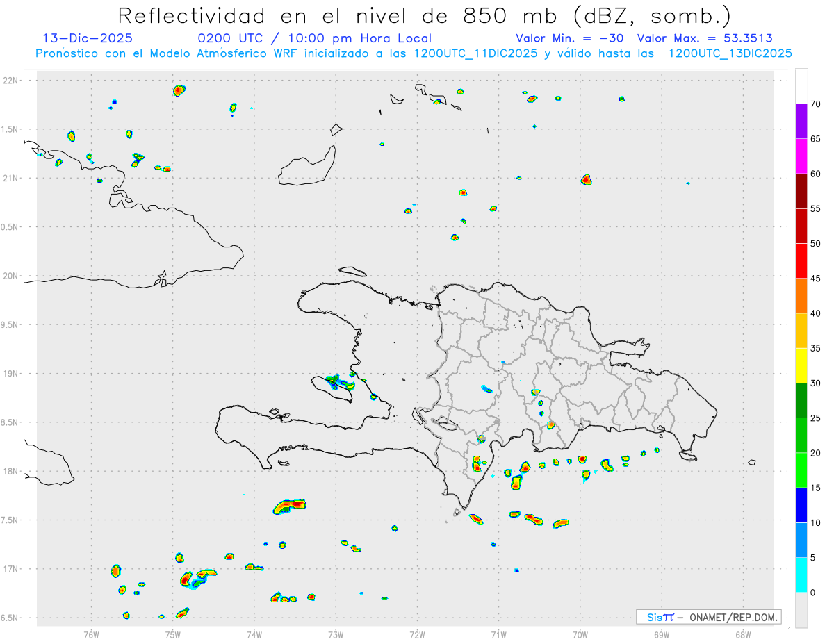Click the magenta 60-65 dBZ legend band
The image size is (834, 644).
coord(801,156)
